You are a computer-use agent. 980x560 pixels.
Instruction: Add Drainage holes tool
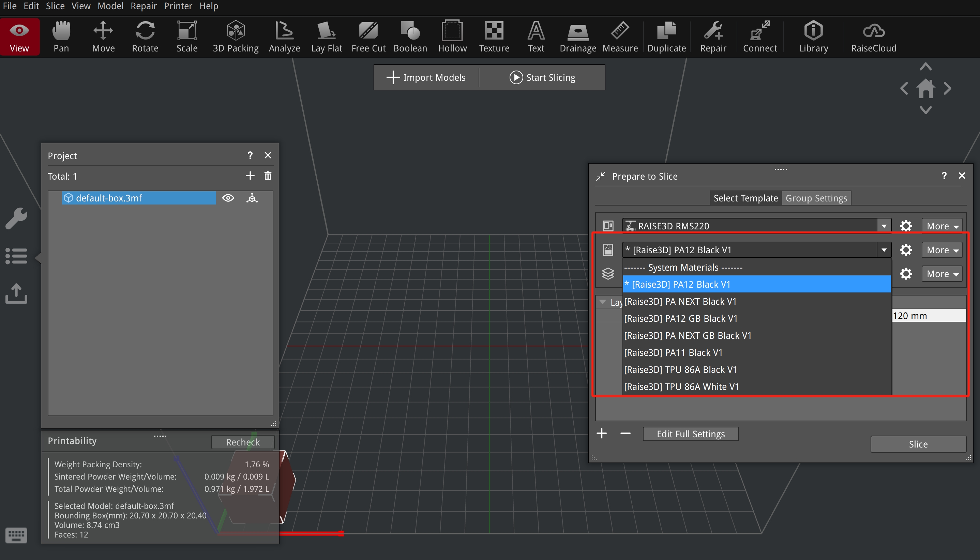point(578,37)
